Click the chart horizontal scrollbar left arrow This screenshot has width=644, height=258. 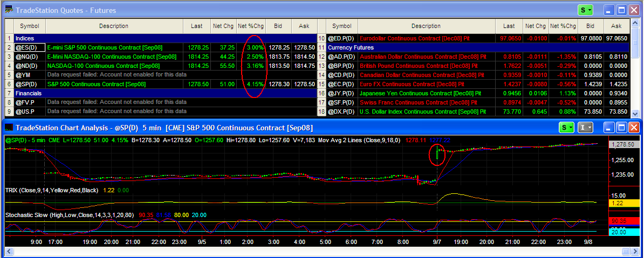pyautogui.click(x=9, y=251)
